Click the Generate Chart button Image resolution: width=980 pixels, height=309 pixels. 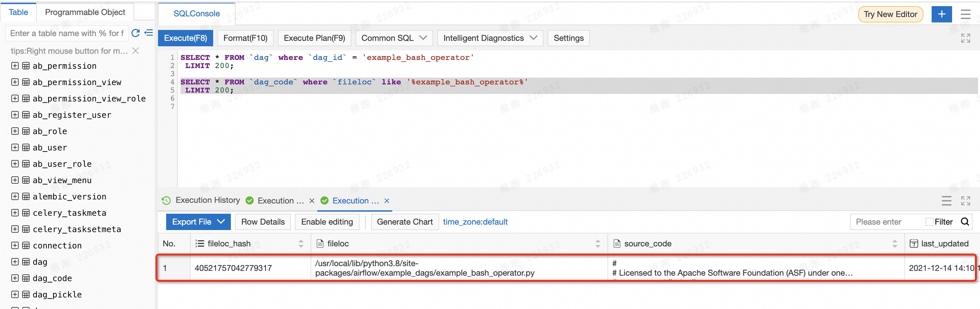405,222
